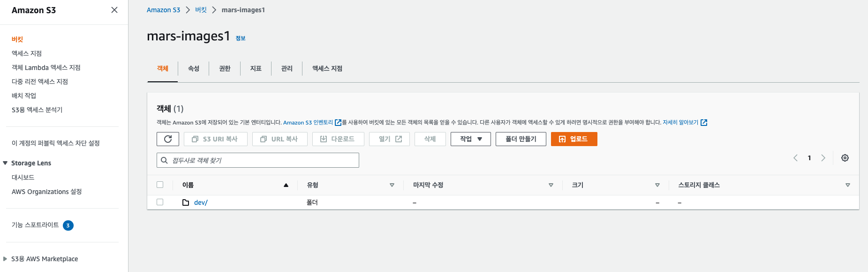Collapse the Storage Lens section
The image size is (868, 272).
[x=5, y=163]
